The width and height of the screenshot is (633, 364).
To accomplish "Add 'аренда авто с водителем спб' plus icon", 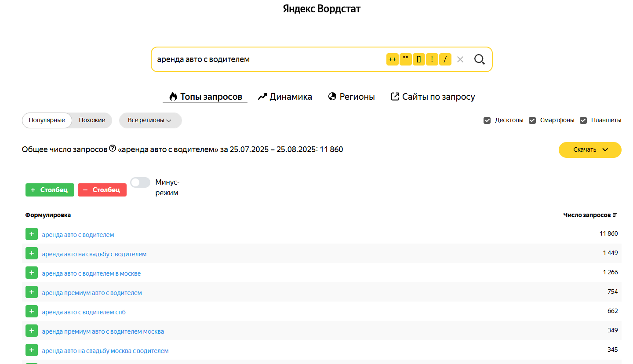I will pos(31,312).
